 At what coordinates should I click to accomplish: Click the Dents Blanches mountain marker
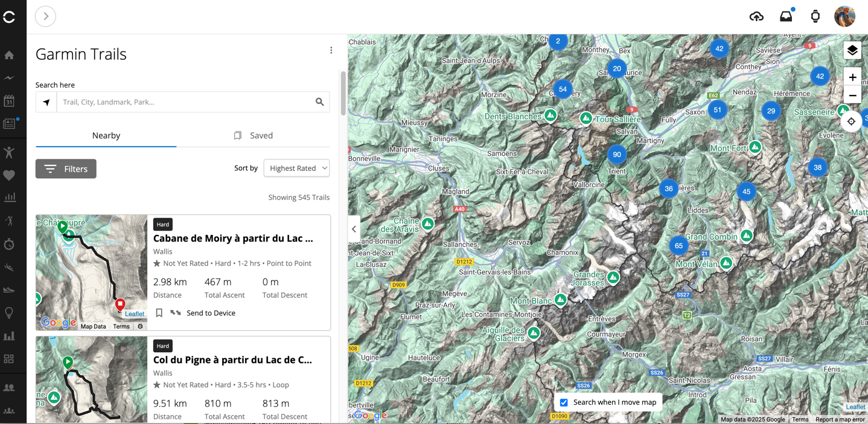click(550, 115)
